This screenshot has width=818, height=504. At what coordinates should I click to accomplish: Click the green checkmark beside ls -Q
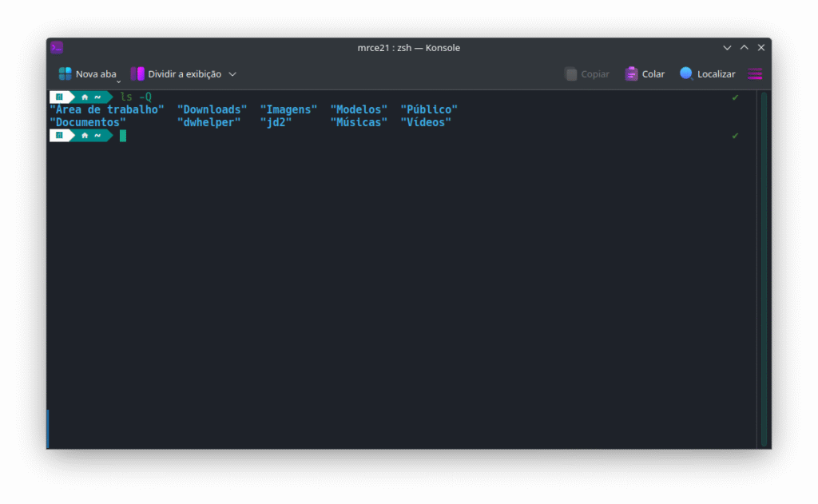click(735, 97)
